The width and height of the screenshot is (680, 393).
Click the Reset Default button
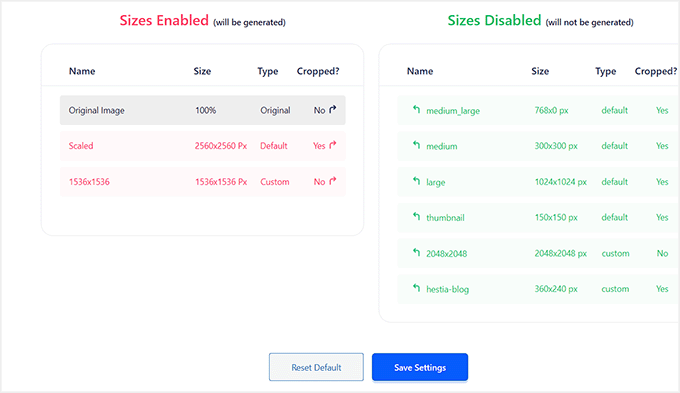[316, 367]
